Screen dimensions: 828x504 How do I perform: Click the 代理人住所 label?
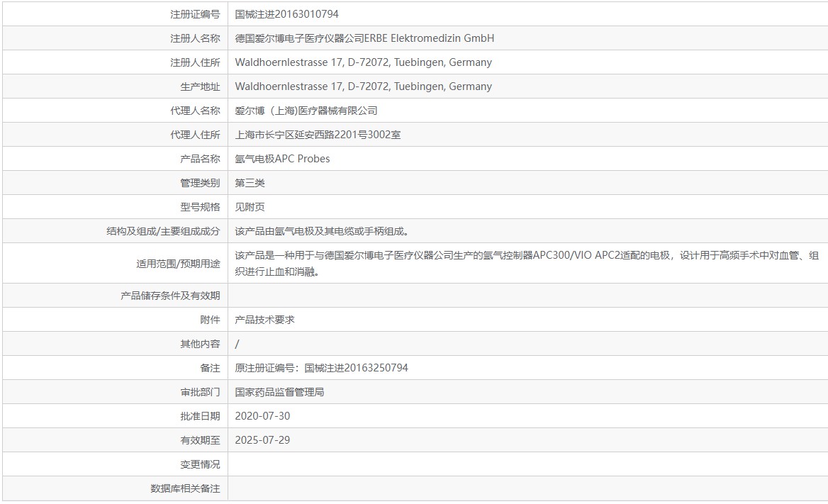[195, 135]
